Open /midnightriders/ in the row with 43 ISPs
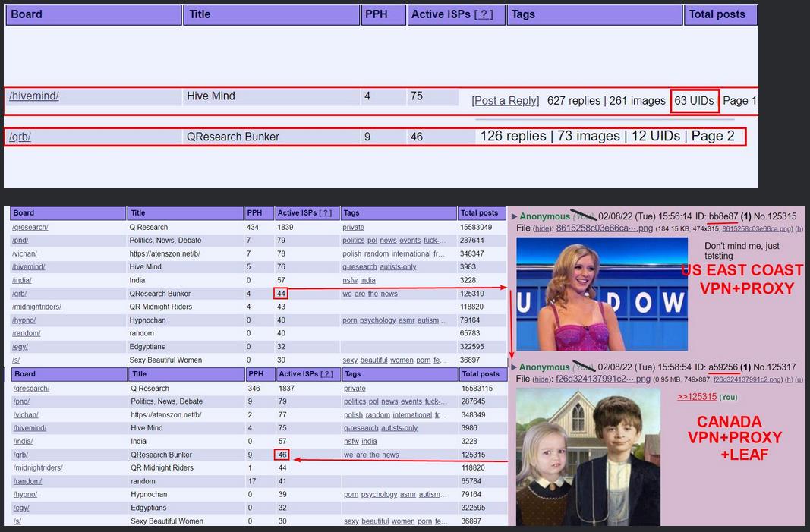The height and width of the screenshot is (532, 810). point(36,307)
